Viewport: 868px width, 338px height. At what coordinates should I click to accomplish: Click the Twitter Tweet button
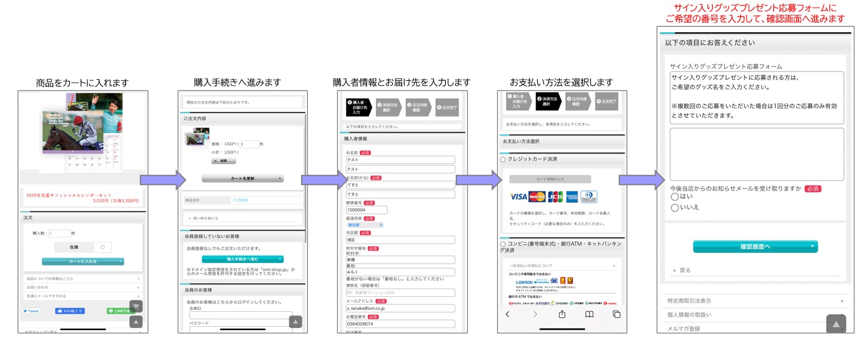(x=31, y=311)
